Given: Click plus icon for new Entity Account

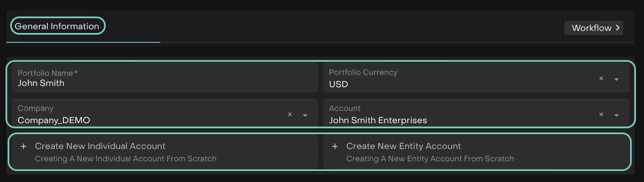Looking at the screenshot, I should pos(335,146).
